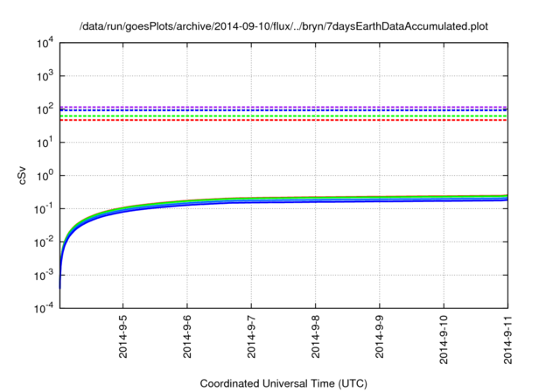Click the 10^1 y-axis tick label
The image size is (560, 392).
coord(45,143)
